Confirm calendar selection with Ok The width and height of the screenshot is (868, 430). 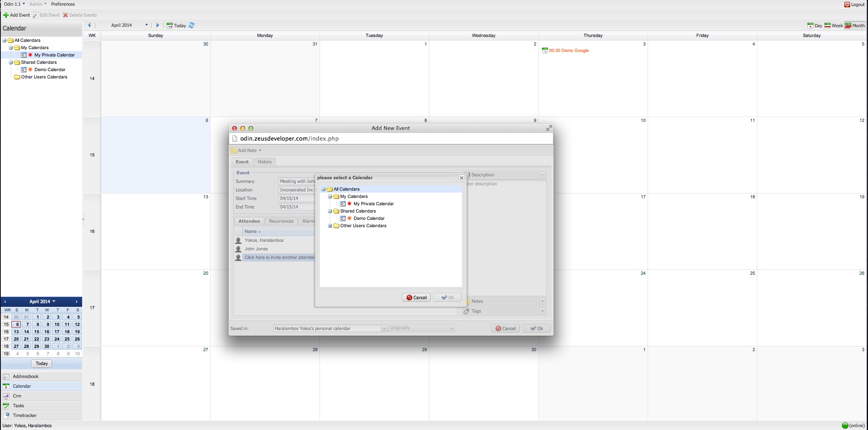click(x=447, y=298)
